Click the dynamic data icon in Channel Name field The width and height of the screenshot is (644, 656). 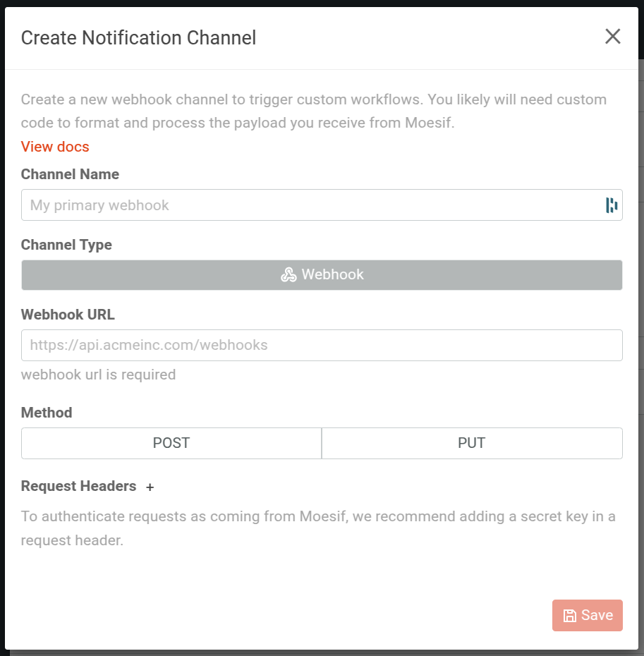tap(611, 205)
